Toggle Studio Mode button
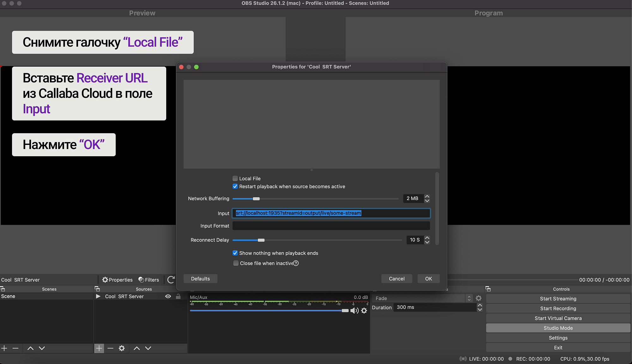The height and width of the screenshot is (364, 632). pyautogui.click(x=558, y=328)
